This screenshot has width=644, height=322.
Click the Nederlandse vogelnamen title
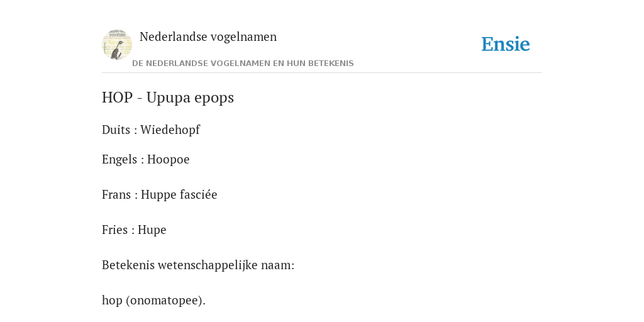tap(208, 36)
